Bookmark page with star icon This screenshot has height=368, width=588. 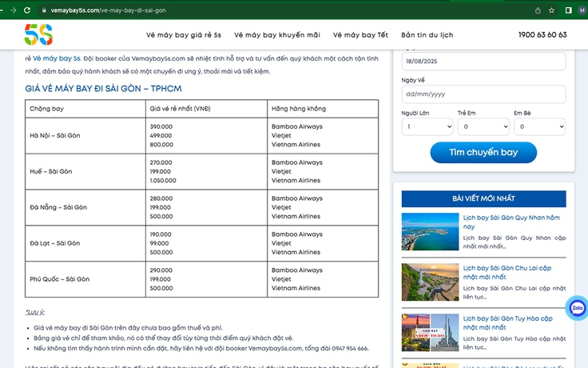tap(551, 10)
